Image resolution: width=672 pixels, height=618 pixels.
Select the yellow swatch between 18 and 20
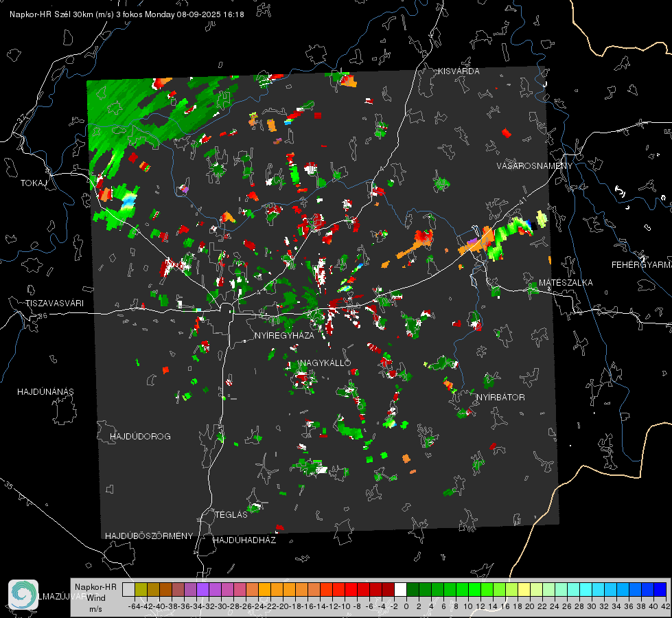524,589
